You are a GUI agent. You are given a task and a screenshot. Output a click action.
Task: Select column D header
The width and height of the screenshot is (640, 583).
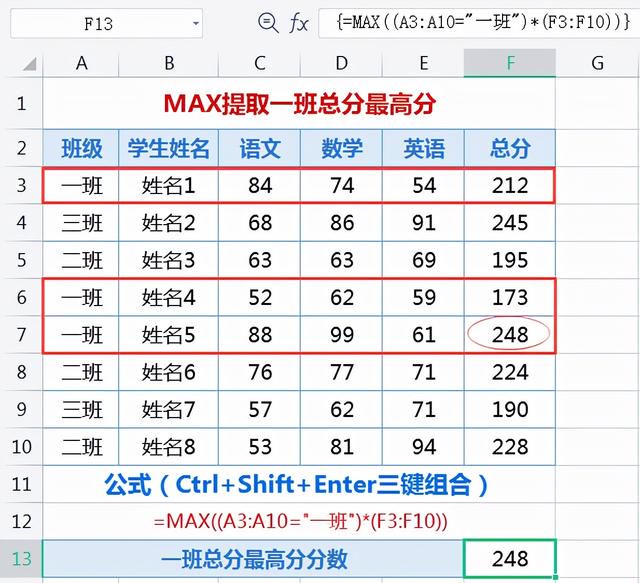coord(342,63)
